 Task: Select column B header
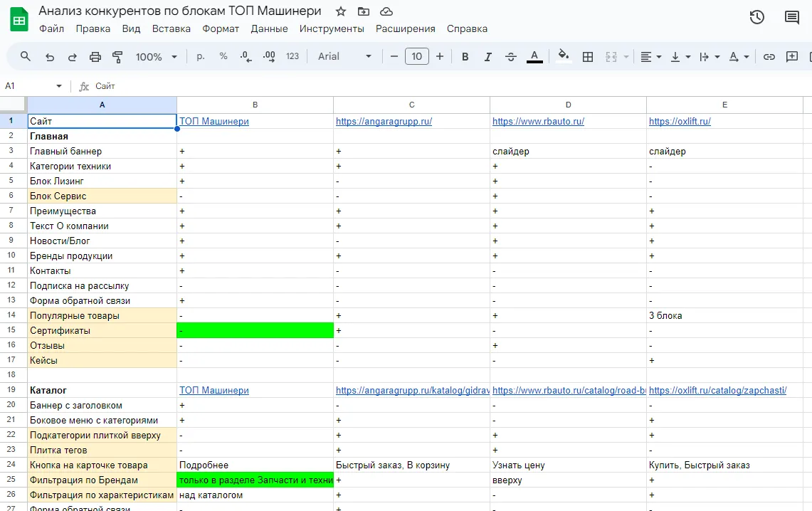(x=255, y=105)
